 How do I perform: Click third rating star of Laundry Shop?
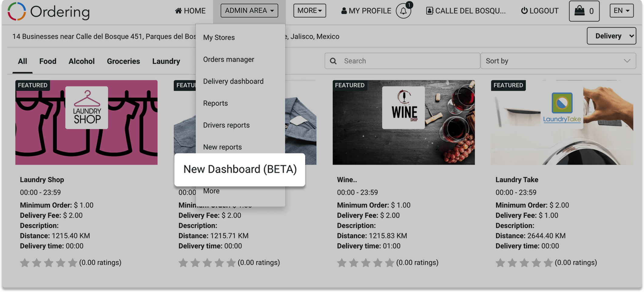(x=49, y=263)
